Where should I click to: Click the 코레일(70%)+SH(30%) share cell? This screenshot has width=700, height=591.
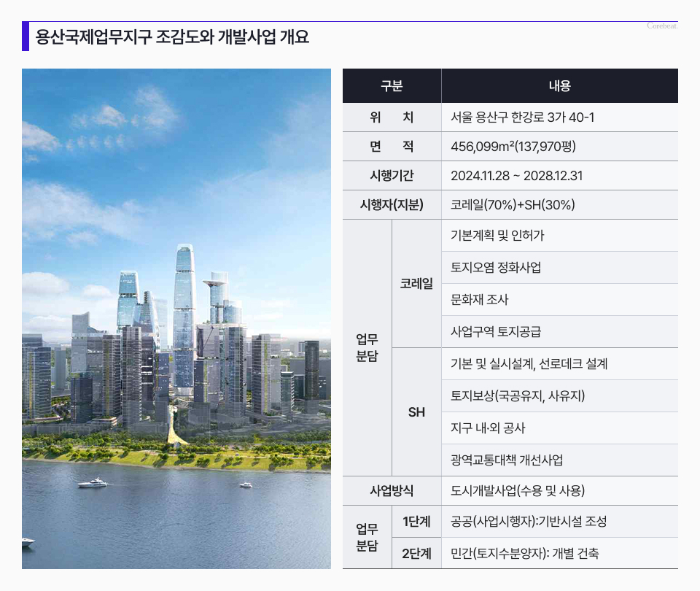click(x=513, y=205)
